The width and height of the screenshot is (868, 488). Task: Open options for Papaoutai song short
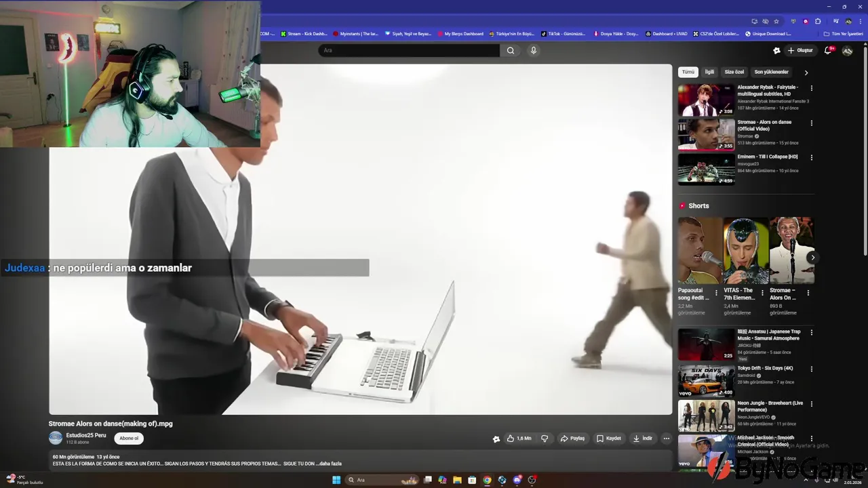click(x=716, y=293)
